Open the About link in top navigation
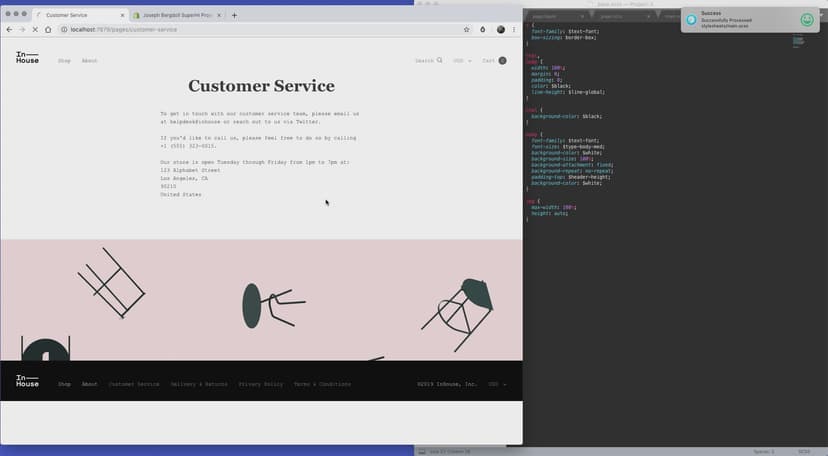Screen dimensions: 828x456 click(x=89, y=61)
